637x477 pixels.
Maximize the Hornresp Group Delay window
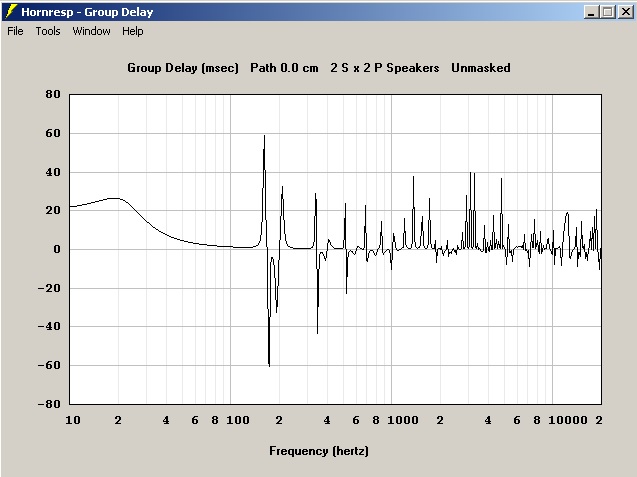tap(608, 12)
